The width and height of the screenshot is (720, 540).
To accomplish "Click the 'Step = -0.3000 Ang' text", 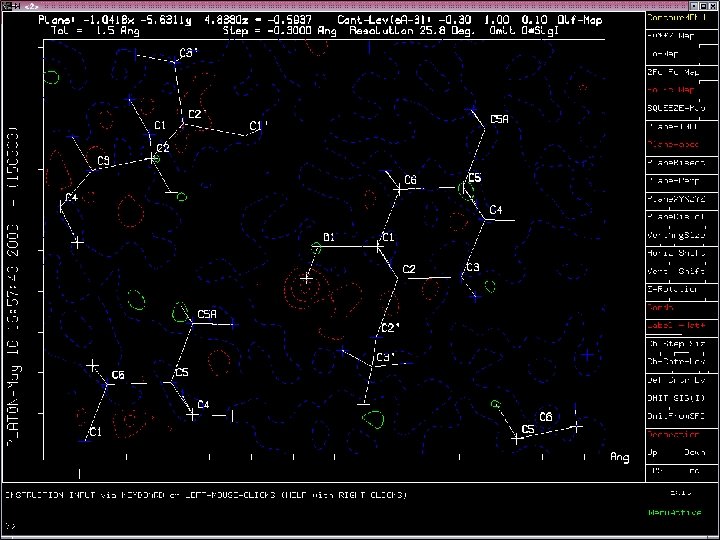I will (280, 31).
